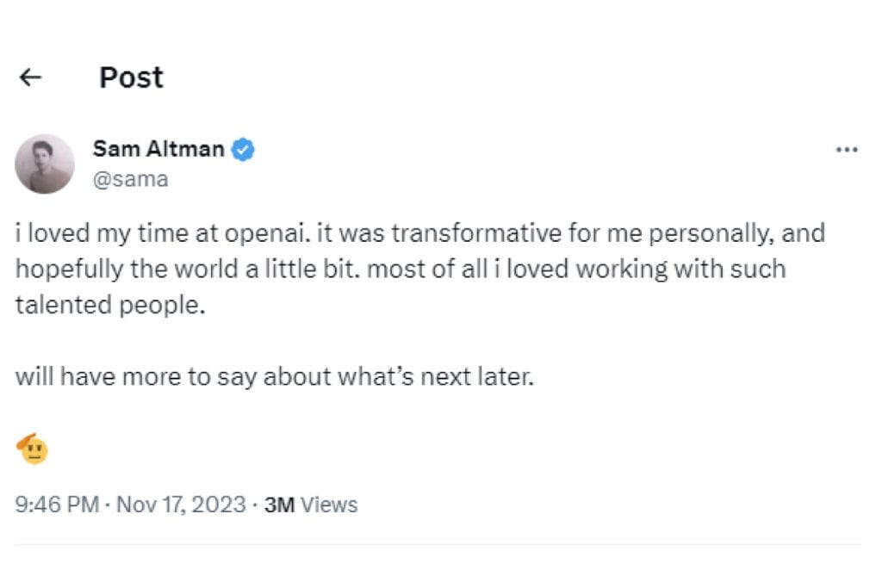882x588 pixels.
Task: Visit the @sama handle link
Action: point(131,179)
